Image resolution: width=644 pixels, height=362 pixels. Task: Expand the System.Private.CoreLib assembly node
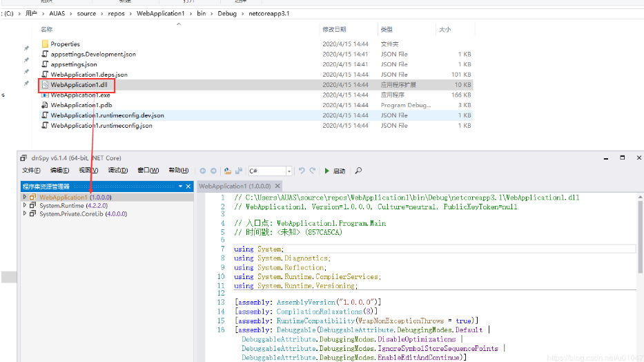coord(25,213)
